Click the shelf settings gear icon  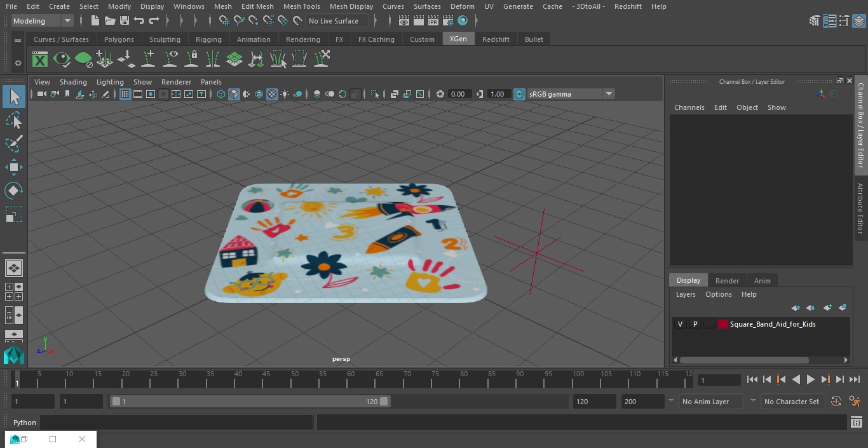coord(18,63)
